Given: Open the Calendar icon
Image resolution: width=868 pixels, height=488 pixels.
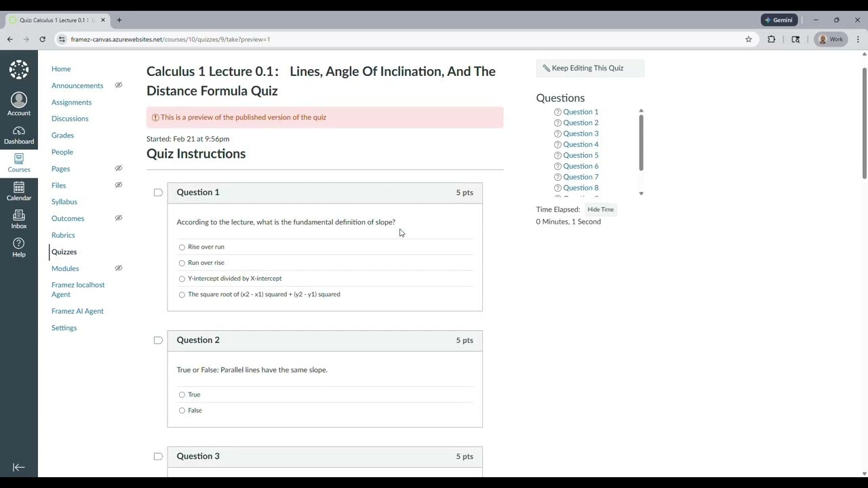Looking at the screenshot, I should (x=19, y=191).
